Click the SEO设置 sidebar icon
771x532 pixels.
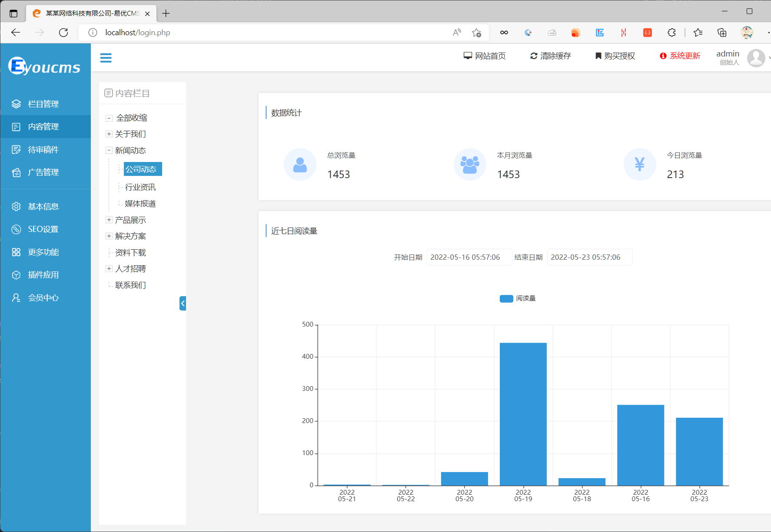coord(16,229)
